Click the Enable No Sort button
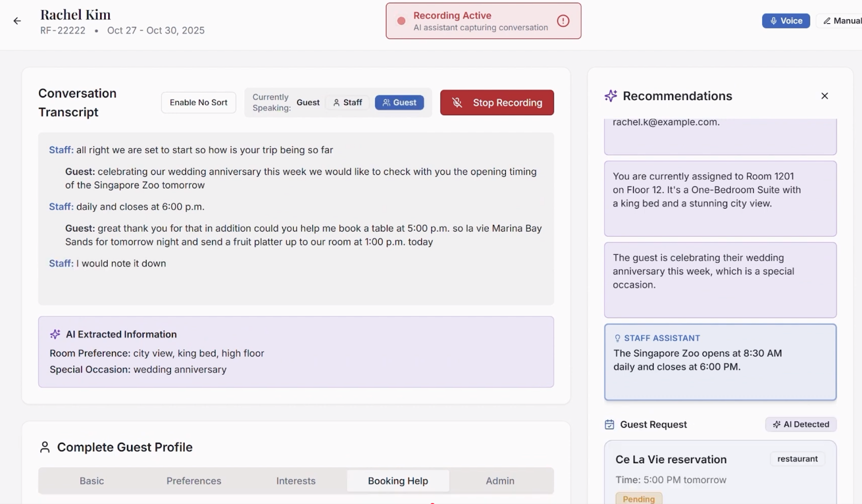This screenshot has width=862, height=504. point(198,102)
